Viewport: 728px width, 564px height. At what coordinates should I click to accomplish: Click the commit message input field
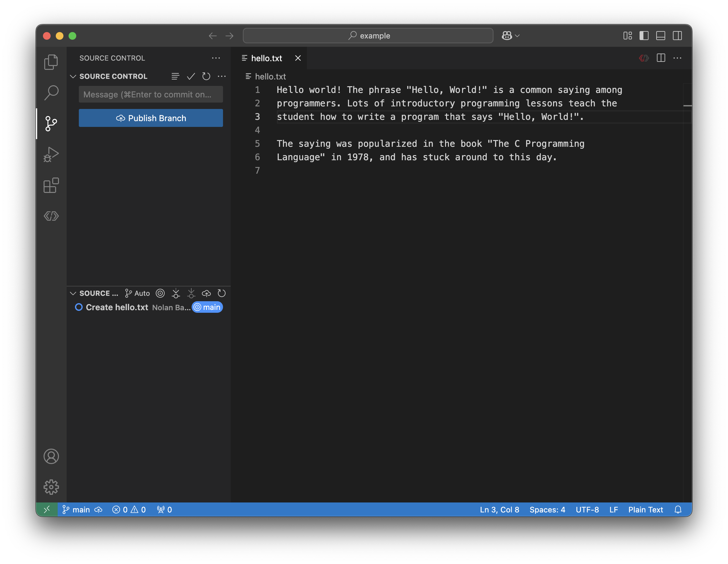[x=151, y=94]
